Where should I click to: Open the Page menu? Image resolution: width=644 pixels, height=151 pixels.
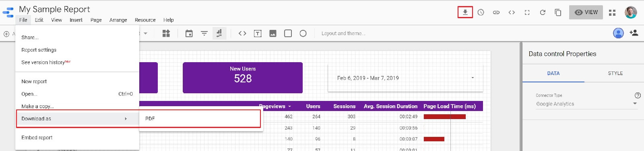[x=96, y=20]
